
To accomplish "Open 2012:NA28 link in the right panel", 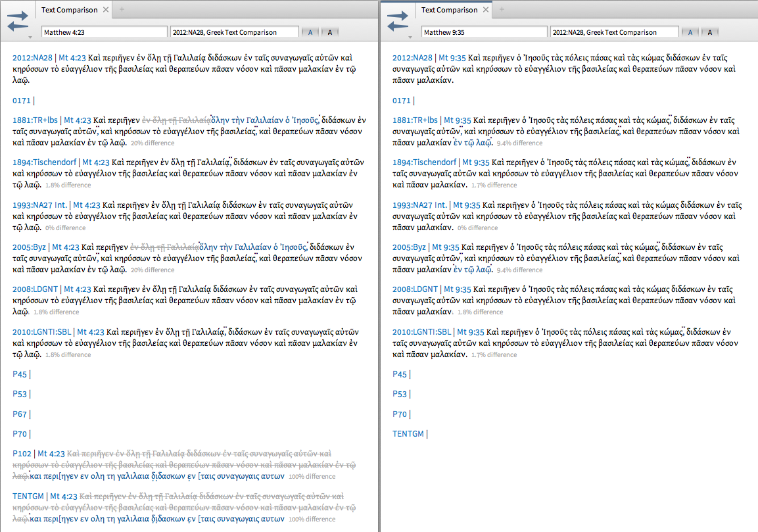I will point(412,58).
